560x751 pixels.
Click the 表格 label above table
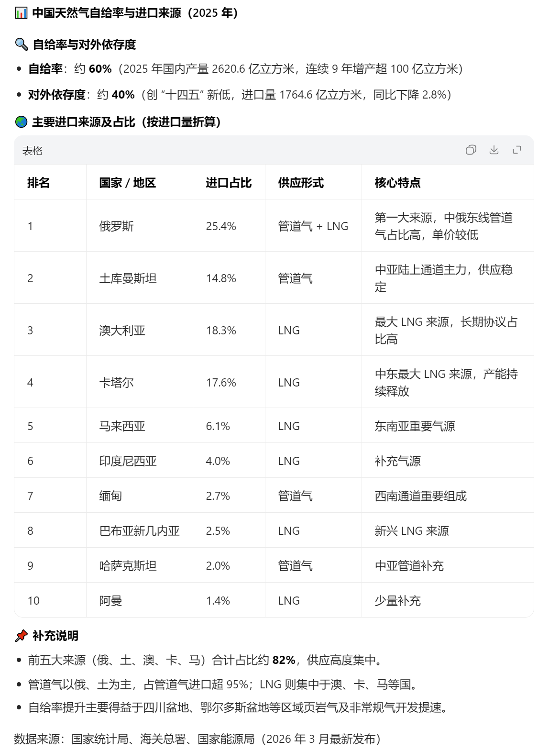33,151
